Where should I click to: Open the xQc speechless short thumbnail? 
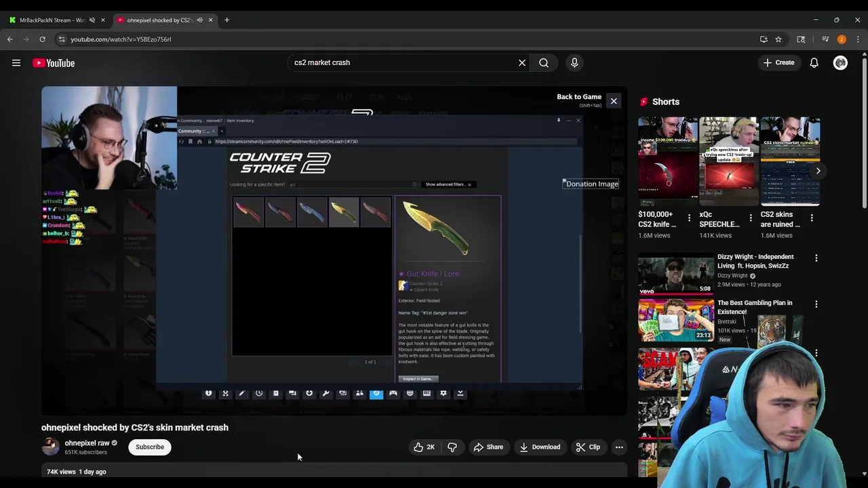click(729, 161)
